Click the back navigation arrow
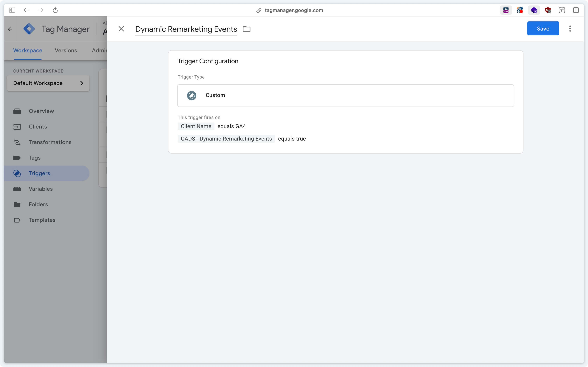588x367 pixels. pyautogui.click(x=25, y=10)
